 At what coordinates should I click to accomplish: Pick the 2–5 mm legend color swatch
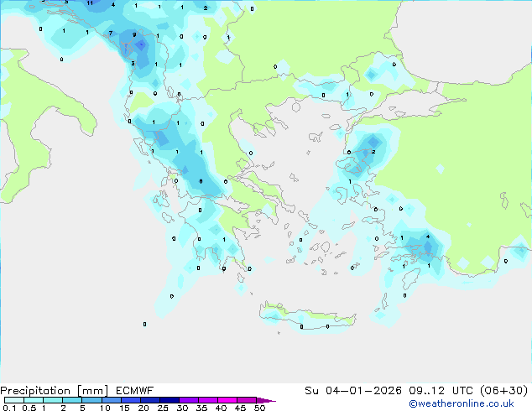[x=72, y=400]
